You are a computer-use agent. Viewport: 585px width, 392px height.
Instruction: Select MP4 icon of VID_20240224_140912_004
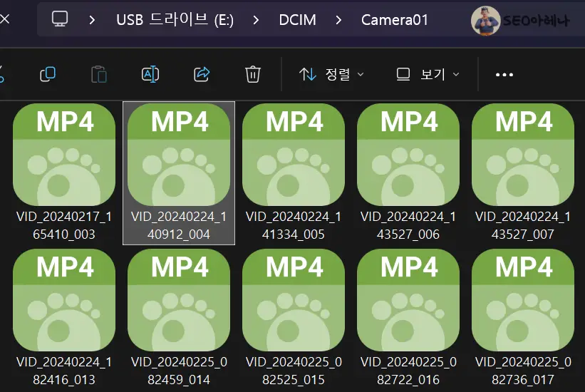[179, 155]
